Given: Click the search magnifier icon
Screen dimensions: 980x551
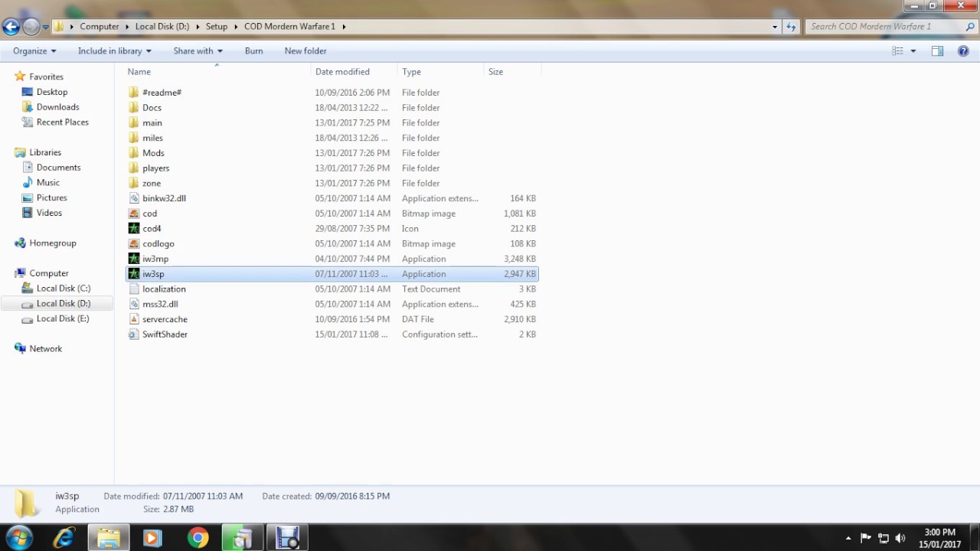Looking at the screenshot, I should pyautogui.click(x=970, y=26).
